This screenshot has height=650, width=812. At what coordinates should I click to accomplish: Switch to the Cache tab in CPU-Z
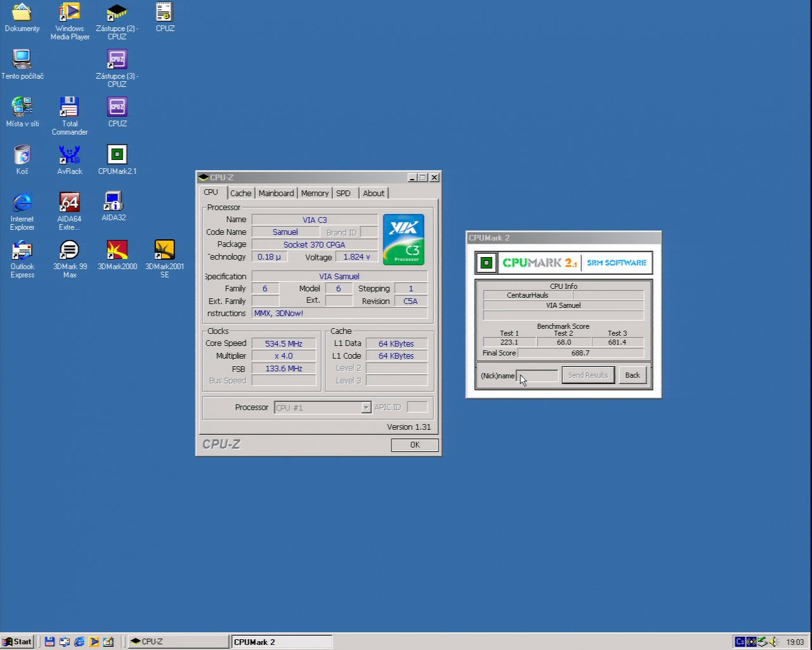coord(240,193)
